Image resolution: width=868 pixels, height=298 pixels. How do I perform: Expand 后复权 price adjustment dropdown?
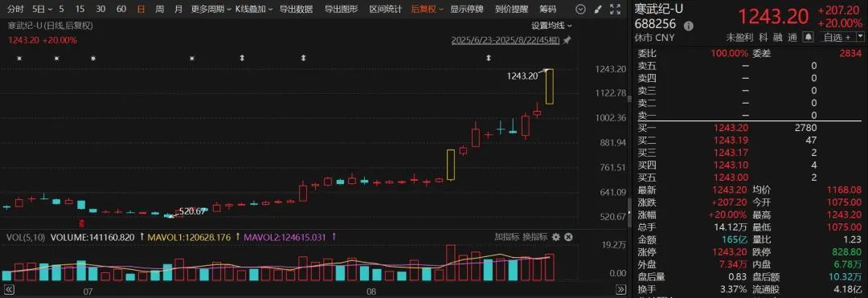[428, 10]
